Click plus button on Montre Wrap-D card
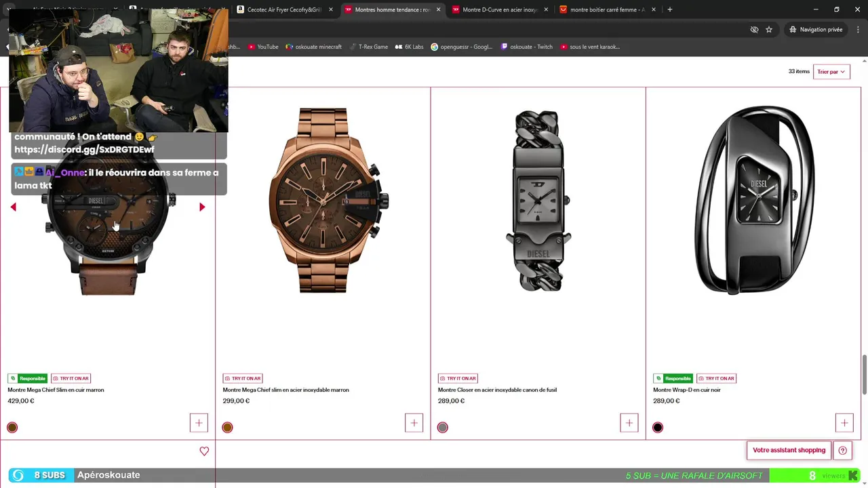Screen dimensions: 868x488 844,423
